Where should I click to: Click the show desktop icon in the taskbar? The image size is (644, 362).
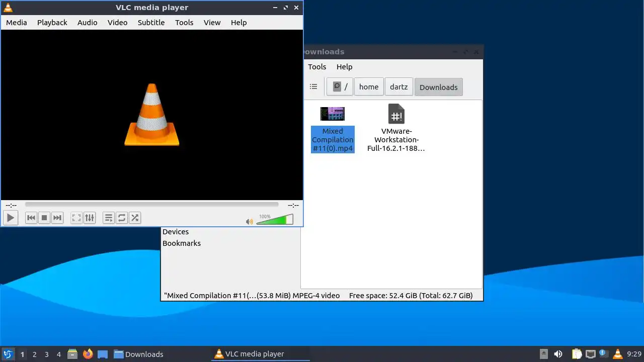[x=103, y=354]
